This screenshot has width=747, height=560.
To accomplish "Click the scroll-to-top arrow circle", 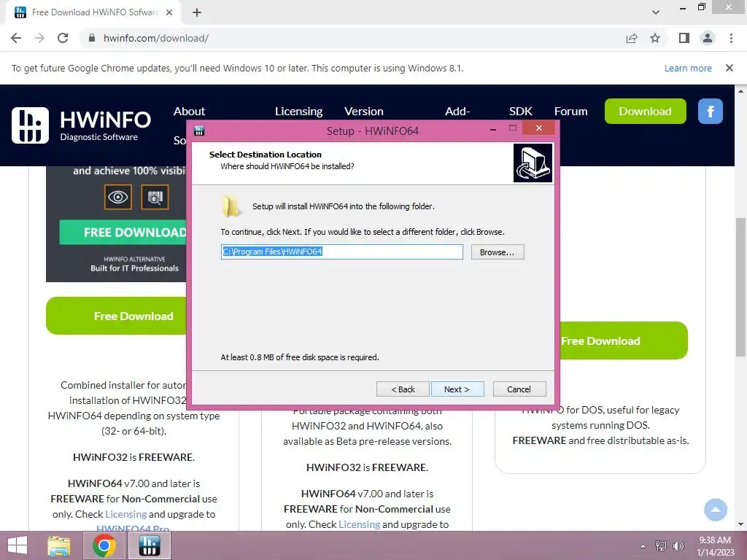I will coord(716,510).
